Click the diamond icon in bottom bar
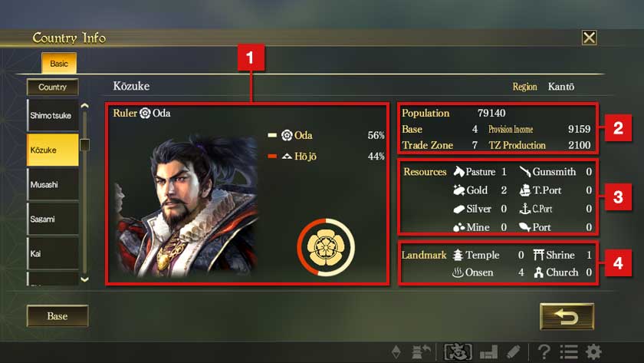This screenshot has height=363, width=644. (x=396, y=352)
